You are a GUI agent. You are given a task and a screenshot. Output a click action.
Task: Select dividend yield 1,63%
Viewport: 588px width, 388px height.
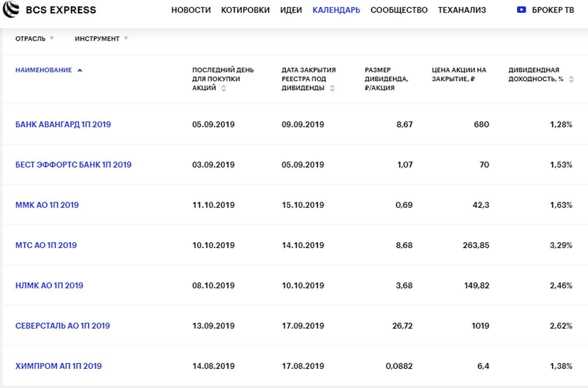[561, 205]
